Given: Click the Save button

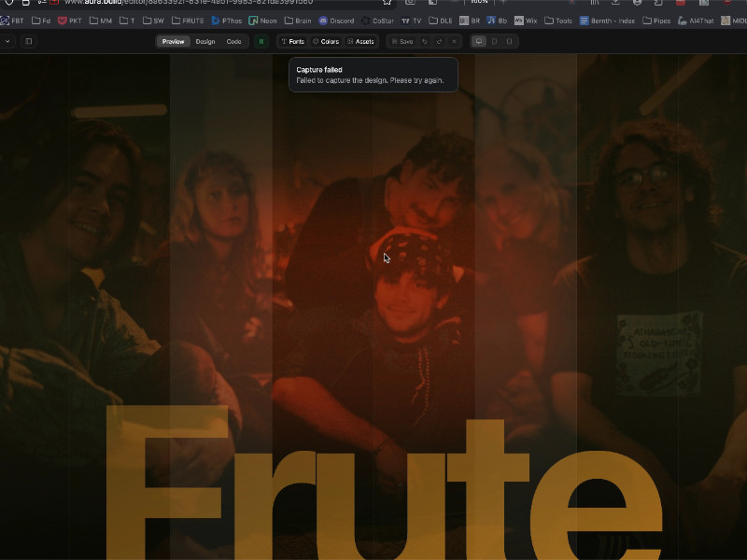Looking at the screenshot, I should click(x=402, y=41).
